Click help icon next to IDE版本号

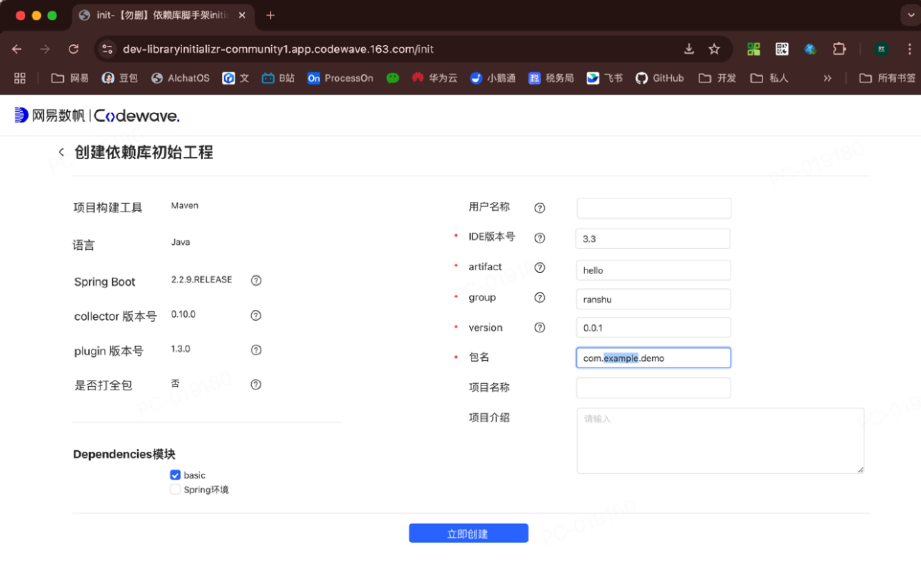(539, 238)
